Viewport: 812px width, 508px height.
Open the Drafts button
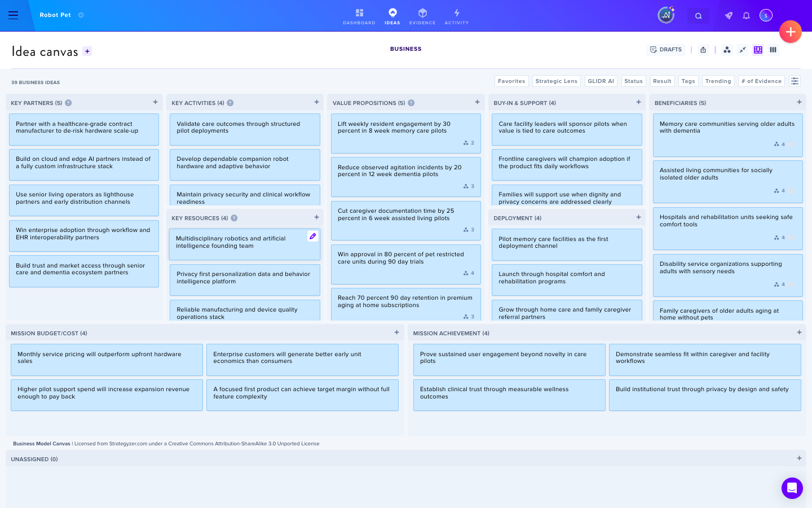666,50
